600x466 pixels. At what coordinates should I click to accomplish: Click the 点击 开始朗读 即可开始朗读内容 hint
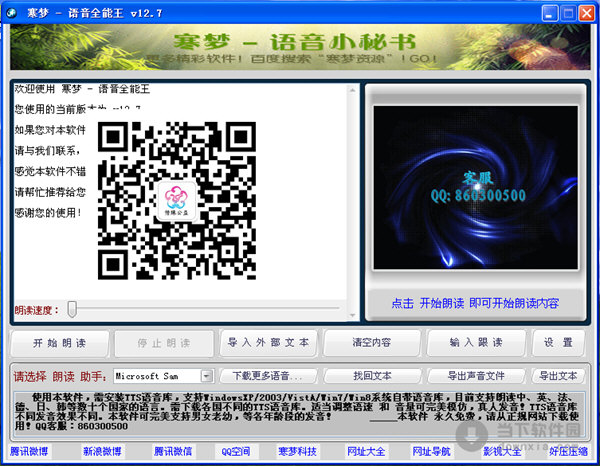click(475, 303)
